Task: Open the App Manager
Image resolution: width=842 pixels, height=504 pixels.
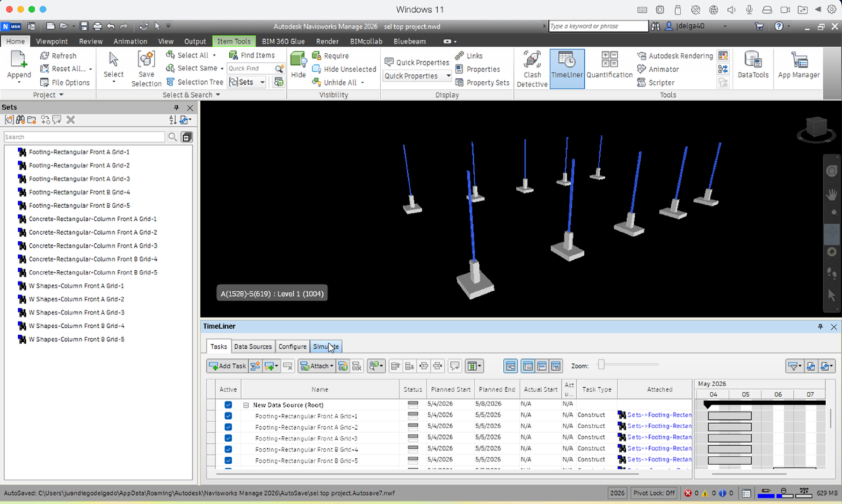Action: pyautogui.click(x=799, y=65)
